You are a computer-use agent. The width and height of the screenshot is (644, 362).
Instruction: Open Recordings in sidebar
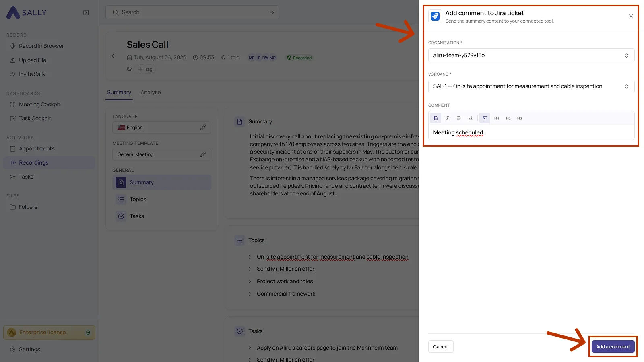[x=49, y=162]
